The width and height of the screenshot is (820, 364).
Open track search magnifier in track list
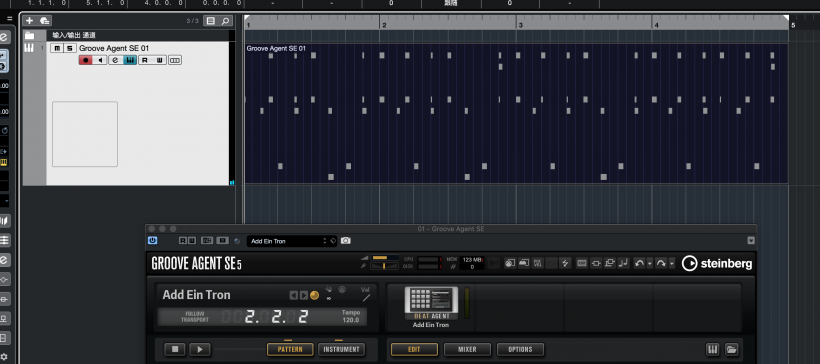click(x=225, y=21)
